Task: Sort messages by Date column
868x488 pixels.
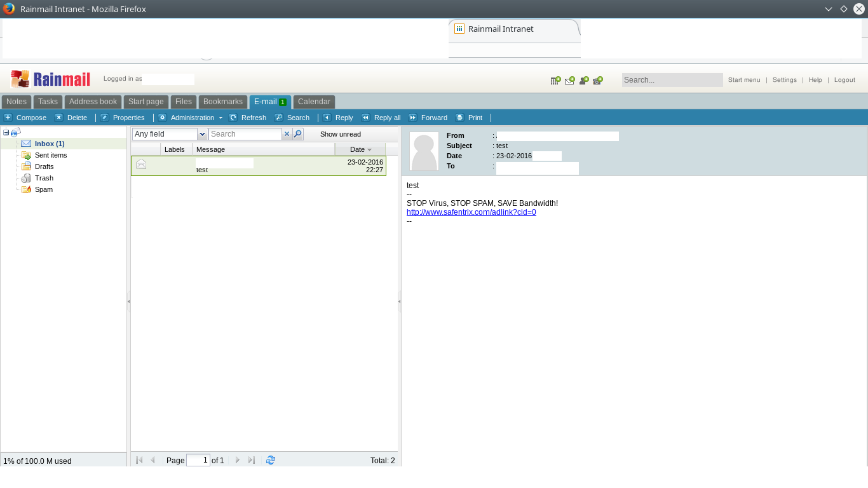Action: pos(360,149)
